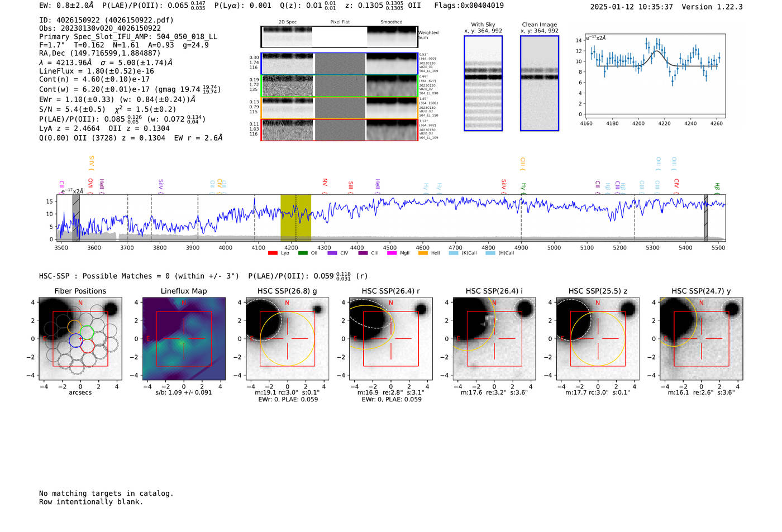This screenshot has width=782, height=532.
Task: Click the red Lyα legend swatch
Action: pos(273,253)
